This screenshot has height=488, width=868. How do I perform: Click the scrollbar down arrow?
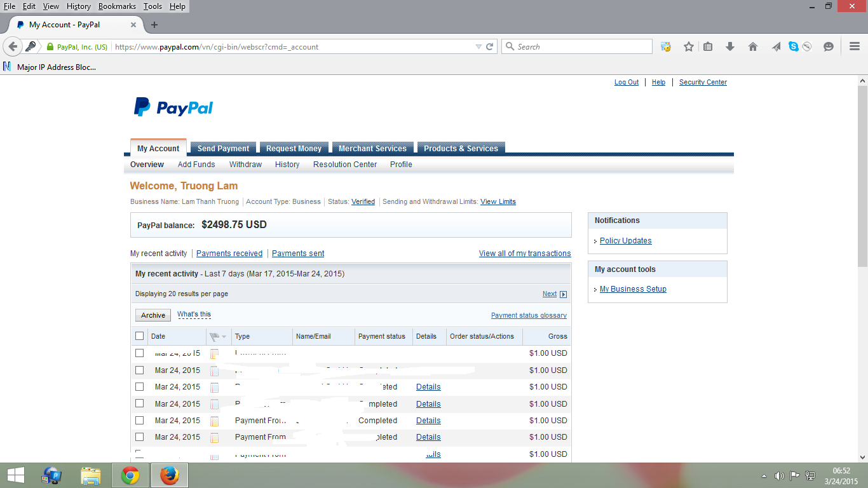[x=862, y=457]
